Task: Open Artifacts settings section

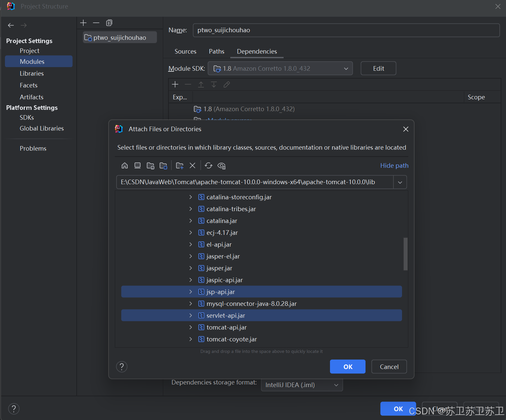Action: click(32, 97)
